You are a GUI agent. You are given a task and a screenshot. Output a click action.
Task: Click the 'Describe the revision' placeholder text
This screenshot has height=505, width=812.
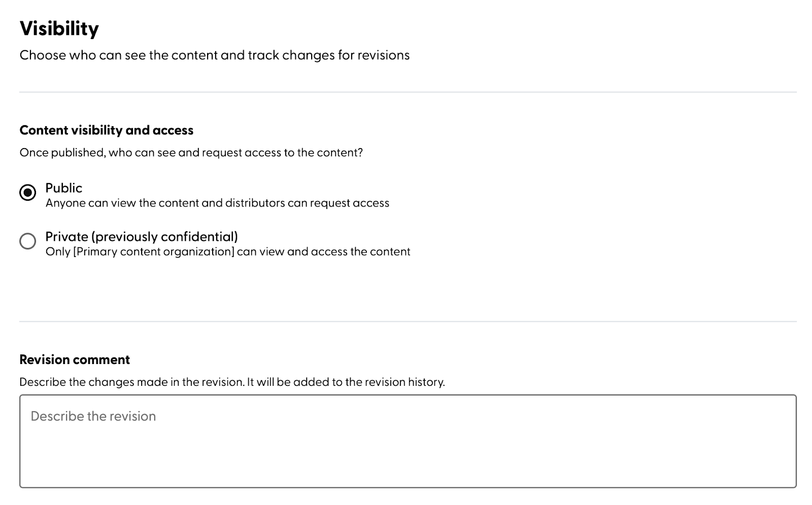point(93,416)
